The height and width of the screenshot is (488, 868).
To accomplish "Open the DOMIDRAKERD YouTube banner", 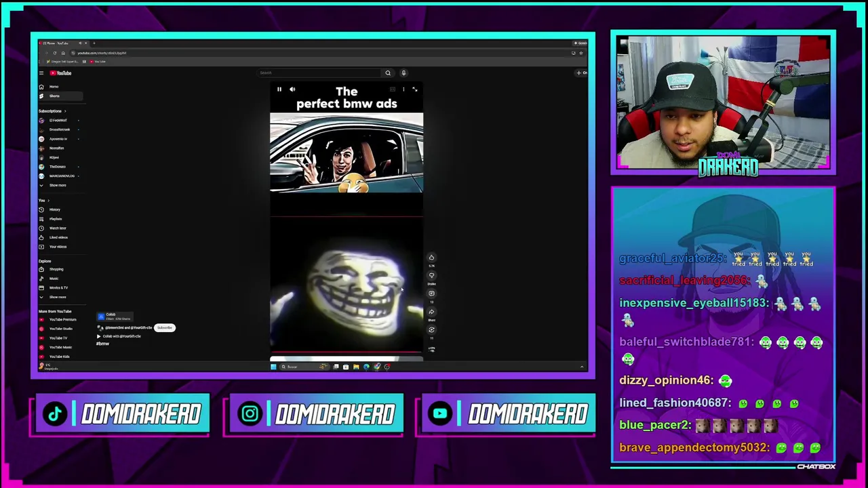I will click(508, 414).
